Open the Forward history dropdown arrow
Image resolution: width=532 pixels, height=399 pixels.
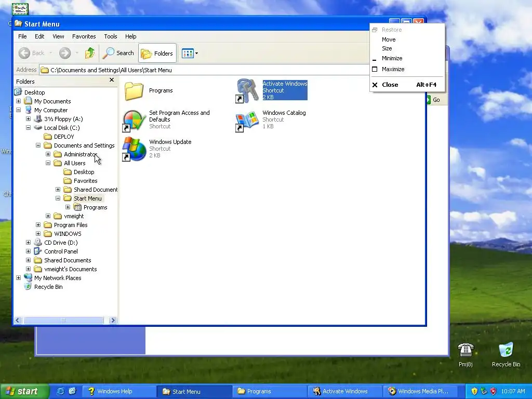point(77,53)
